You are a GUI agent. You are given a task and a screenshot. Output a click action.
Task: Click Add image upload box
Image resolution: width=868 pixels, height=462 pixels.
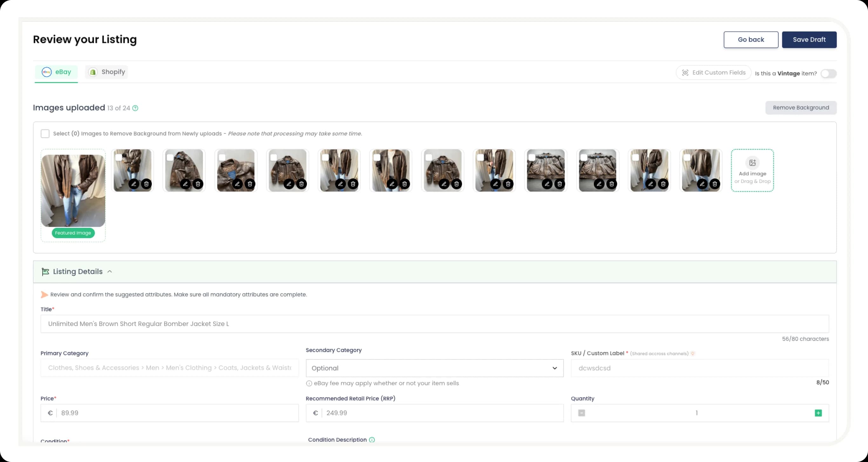click(752, 171)
